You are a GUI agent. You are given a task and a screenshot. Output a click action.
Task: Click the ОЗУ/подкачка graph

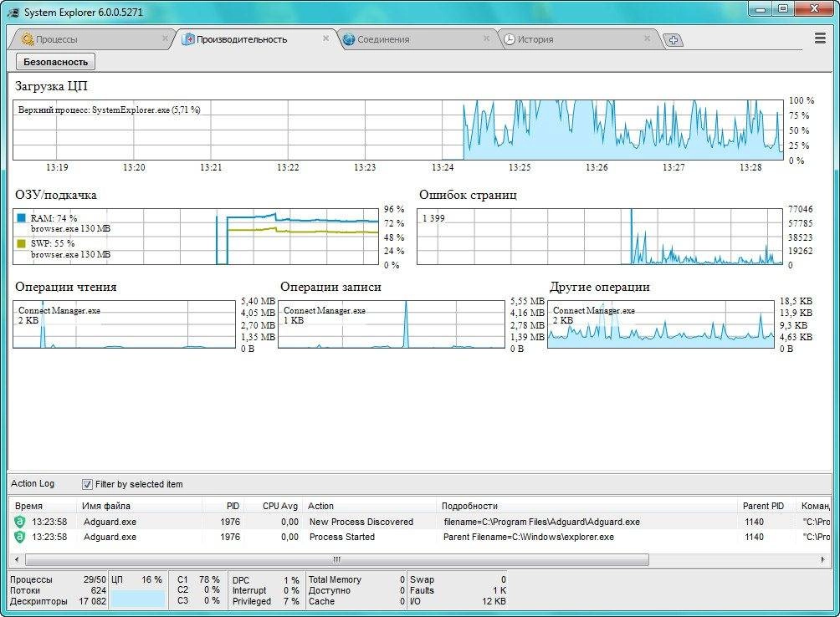196,237
